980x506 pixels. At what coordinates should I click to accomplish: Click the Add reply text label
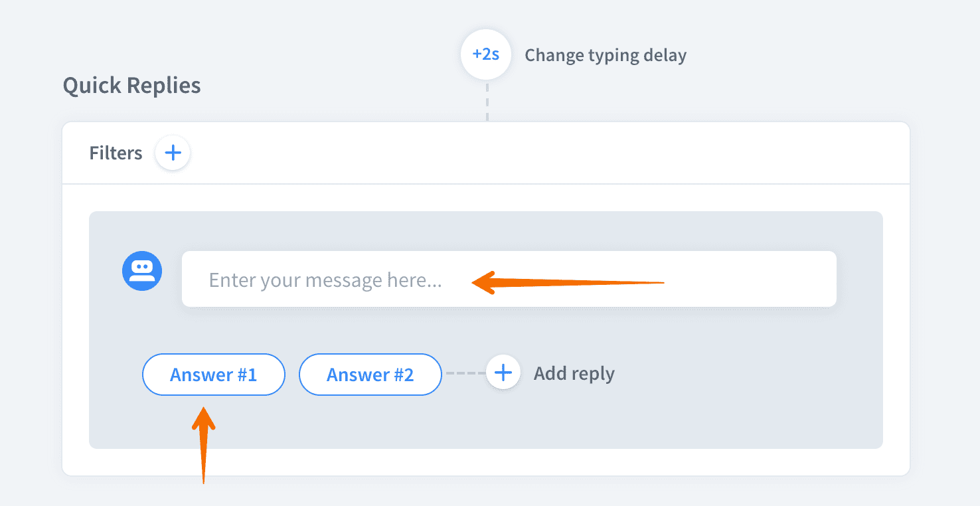coord(574,373)
